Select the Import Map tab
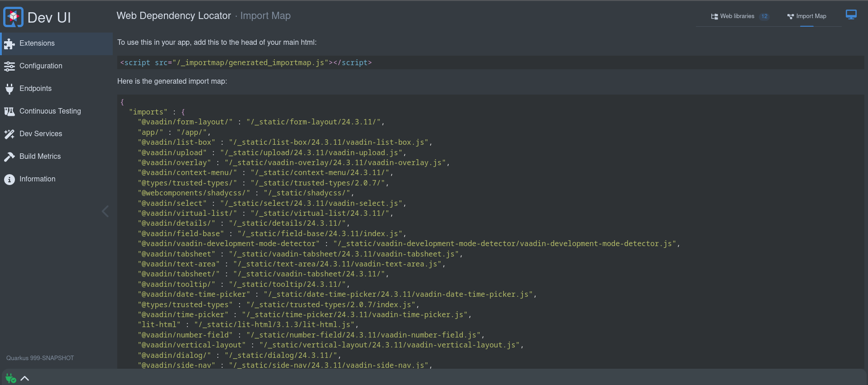Image resolution: width=868 pixels, height=385 pixels. click(807, 16)
